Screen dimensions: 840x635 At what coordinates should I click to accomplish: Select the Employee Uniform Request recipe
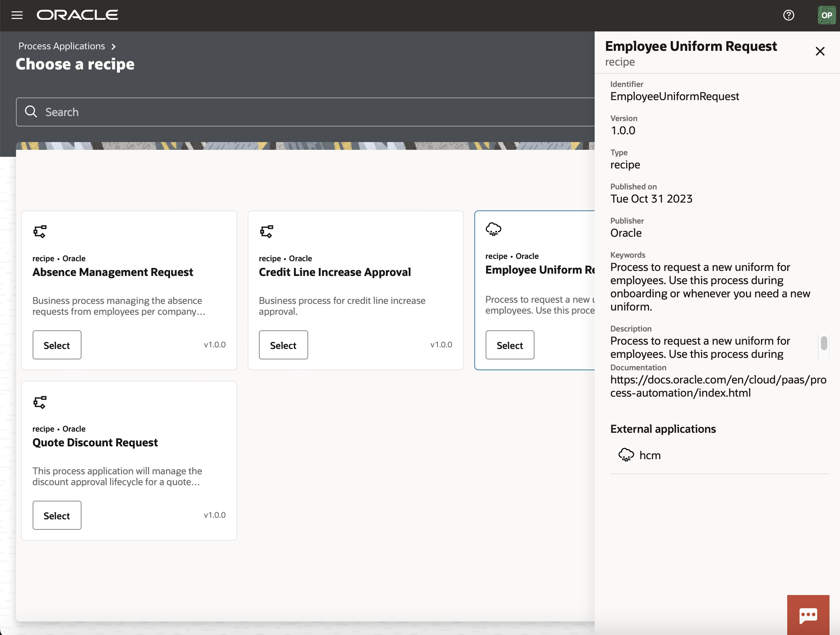(x=509, y=345)
